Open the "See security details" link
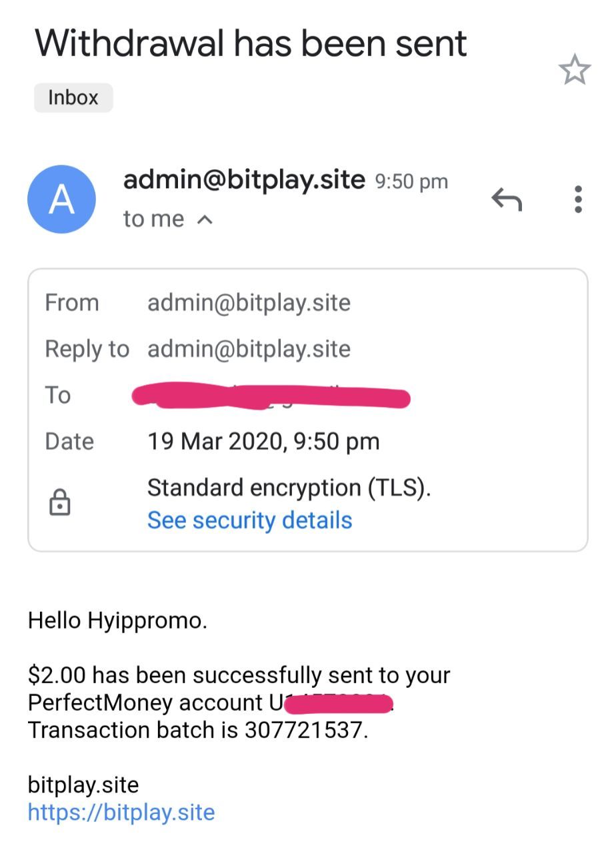The width and height of the screenshot is (616, 854). pos(249,520)
